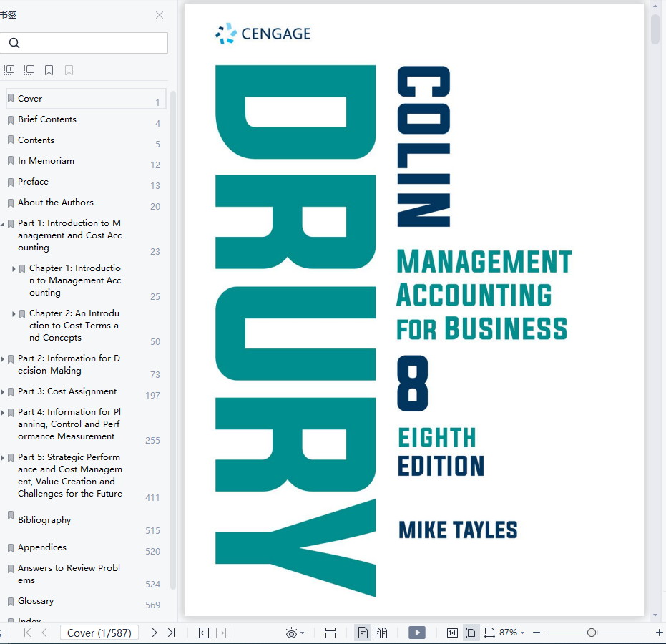Expand the Part 2 bookmark branch

pos(3,359)
